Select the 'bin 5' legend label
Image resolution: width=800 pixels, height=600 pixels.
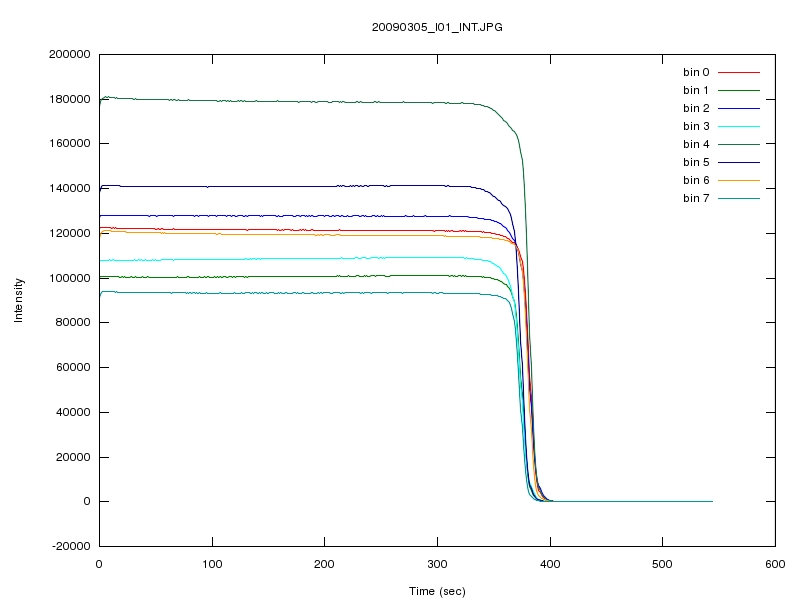[x=696, y=162]
